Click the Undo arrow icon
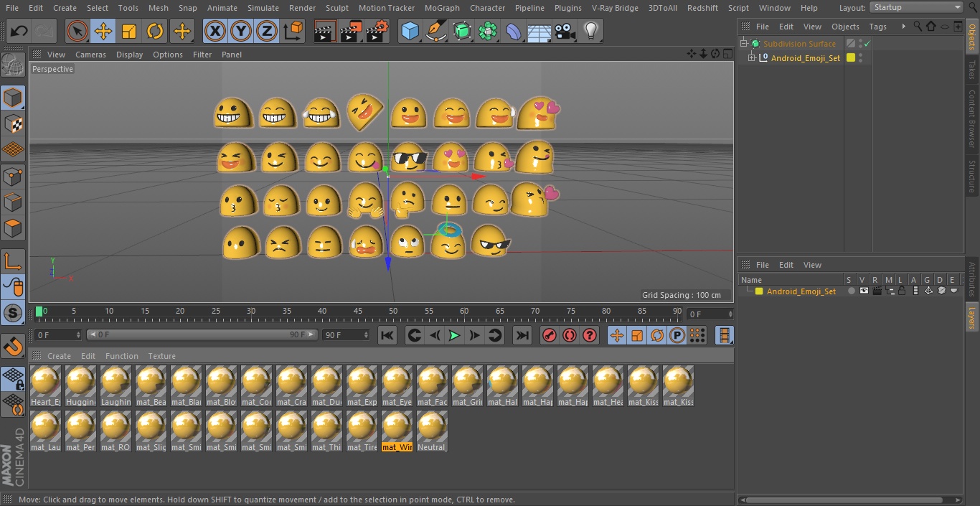The image size is (980, 506). [19, 32]
